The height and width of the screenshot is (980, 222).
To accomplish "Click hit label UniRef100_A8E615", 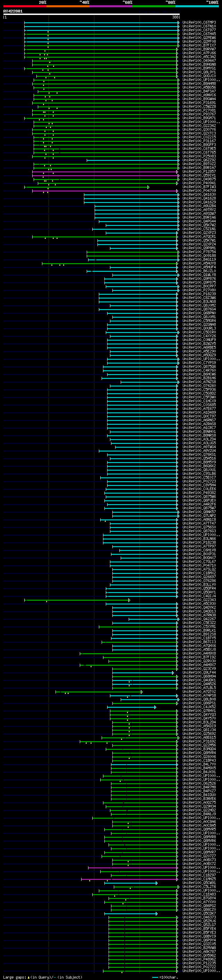I will [199, 738].
